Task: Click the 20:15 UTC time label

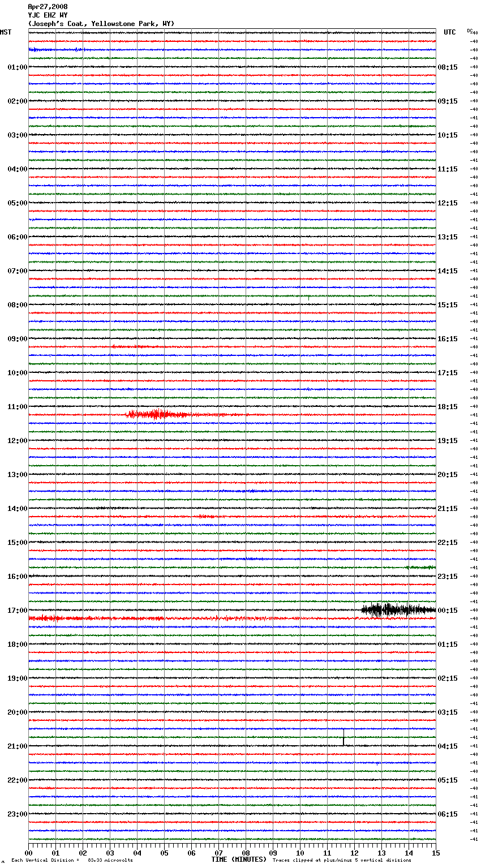Action: click(448, 475)
